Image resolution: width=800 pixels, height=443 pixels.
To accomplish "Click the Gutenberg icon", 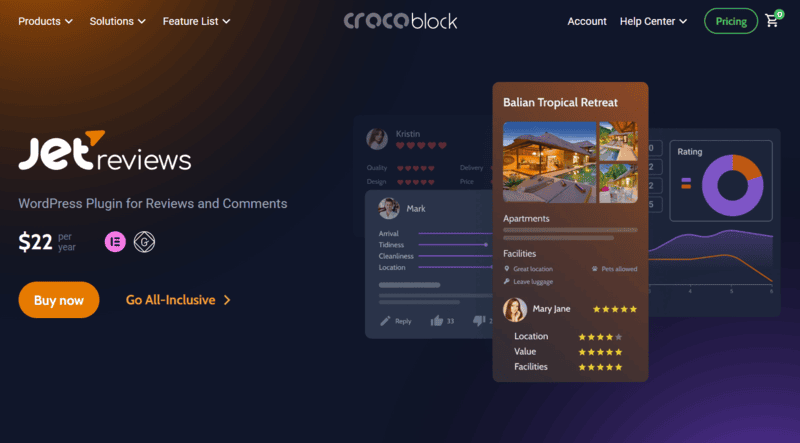I will (144, 242).
